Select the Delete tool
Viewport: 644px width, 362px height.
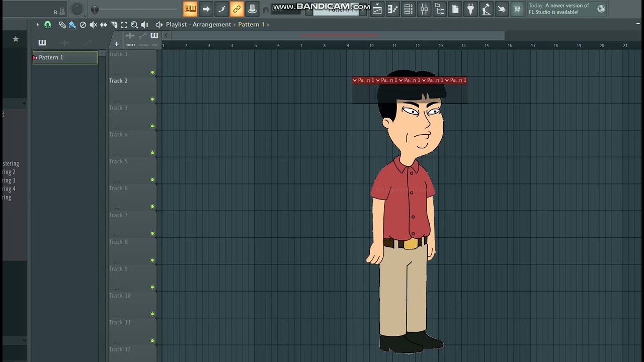click(x=83, y=24)
